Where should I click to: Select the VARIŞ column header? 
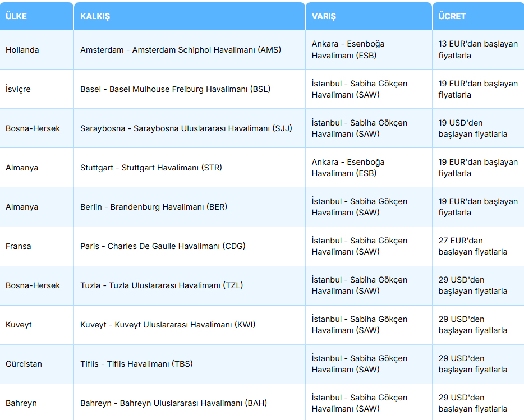click(324, 16)
